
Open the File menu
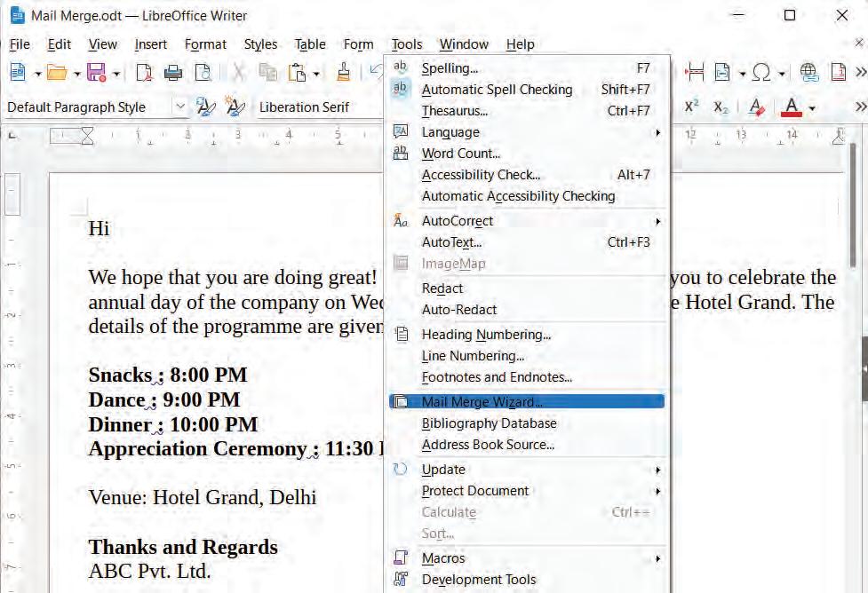tap(20, 44)
